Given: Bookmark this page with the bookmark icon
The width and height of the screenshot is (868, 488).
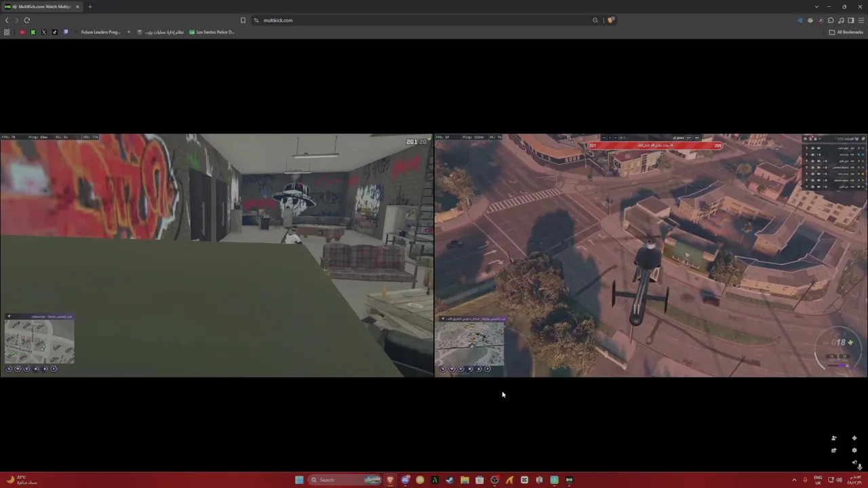Looking at the screenshot, I should (x=243, y=20).
